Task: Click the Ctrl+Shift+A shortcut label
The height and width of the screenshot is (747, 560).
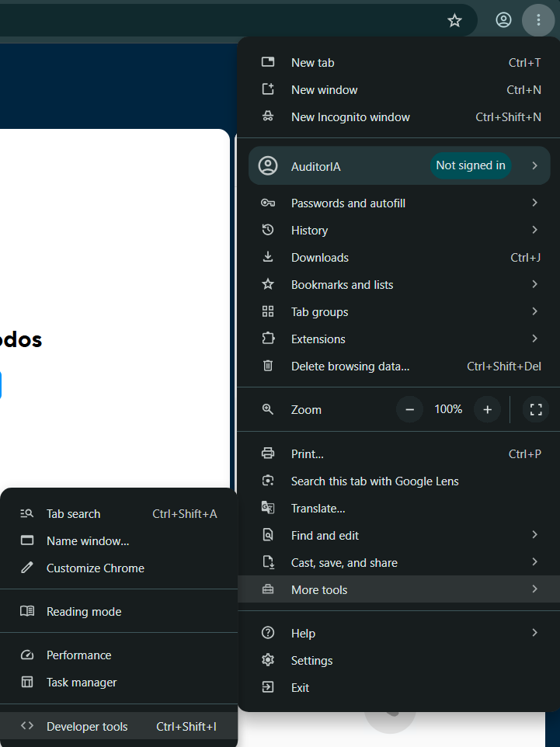Action: (184, 514)
